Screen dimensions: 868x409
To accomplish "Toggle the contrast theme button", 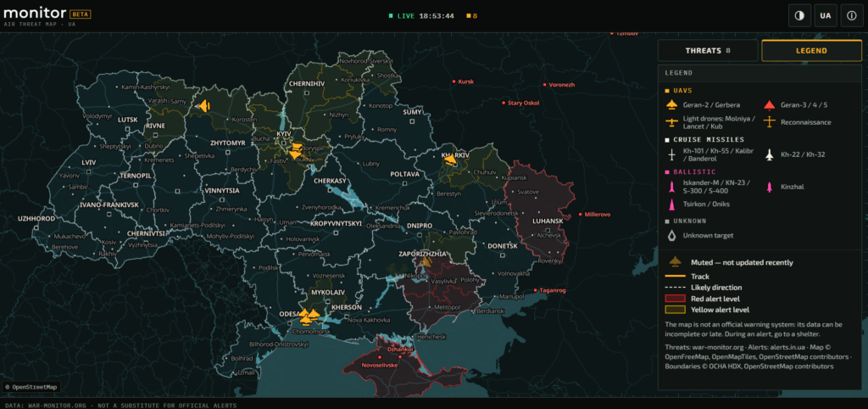I will tap(799, 15).
